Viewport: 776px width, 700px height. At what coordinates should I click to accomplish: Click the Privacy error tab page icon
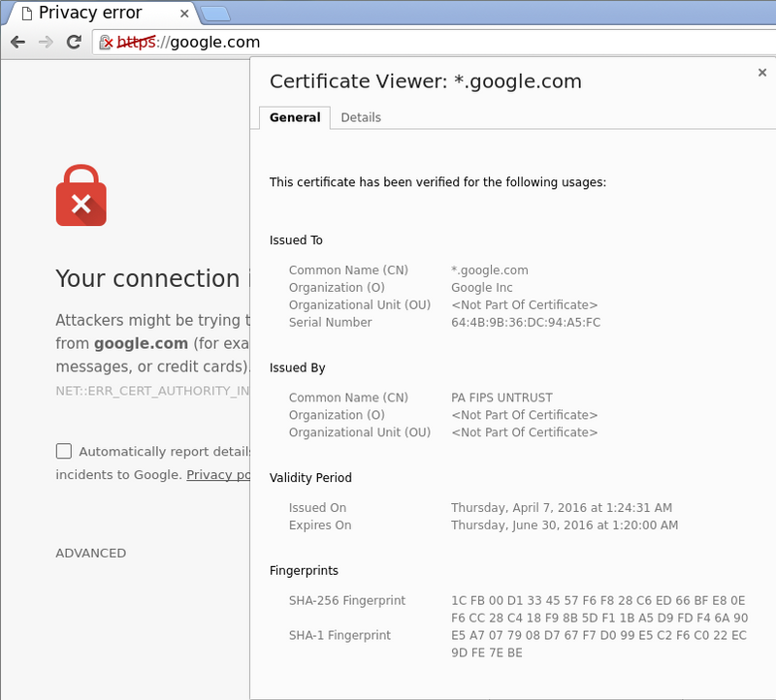pos(24,14)
